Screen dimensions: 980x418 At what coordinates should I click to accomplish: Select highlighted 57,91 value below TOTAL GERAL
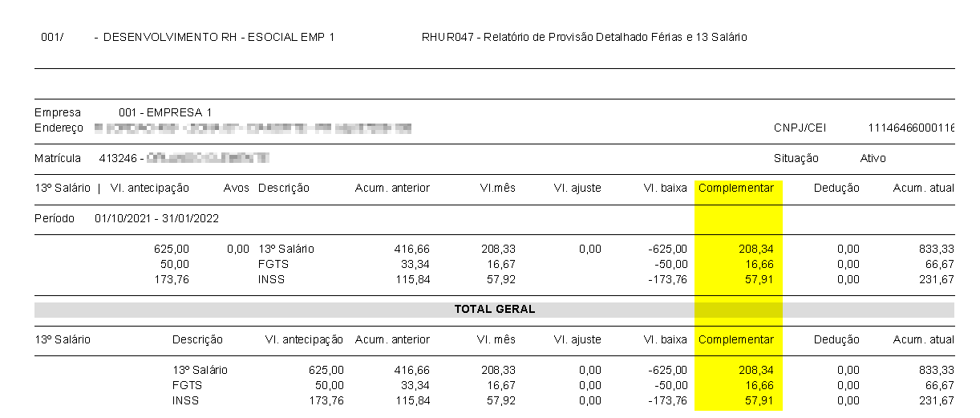(x=759, y=400)
